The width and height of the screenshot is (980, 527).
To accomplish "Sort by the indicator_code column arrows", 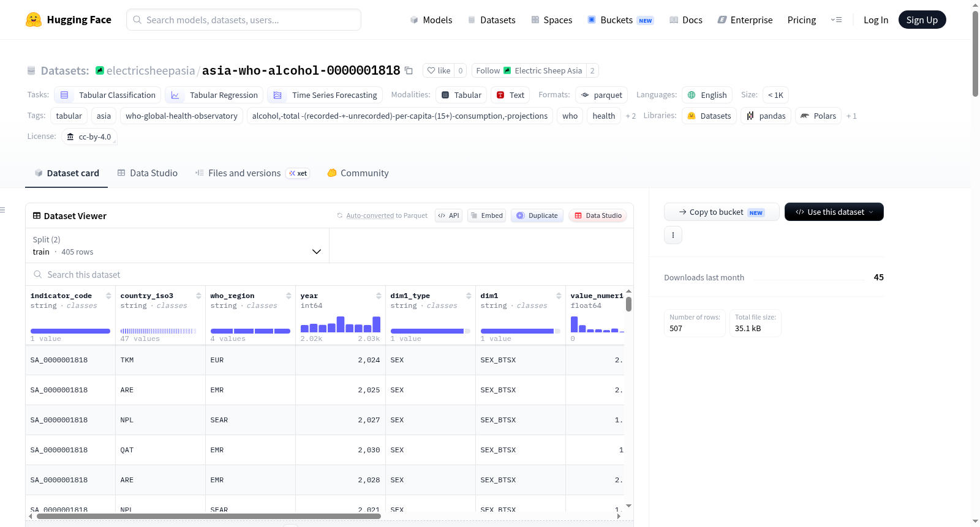I will click(x=108, y=296).
